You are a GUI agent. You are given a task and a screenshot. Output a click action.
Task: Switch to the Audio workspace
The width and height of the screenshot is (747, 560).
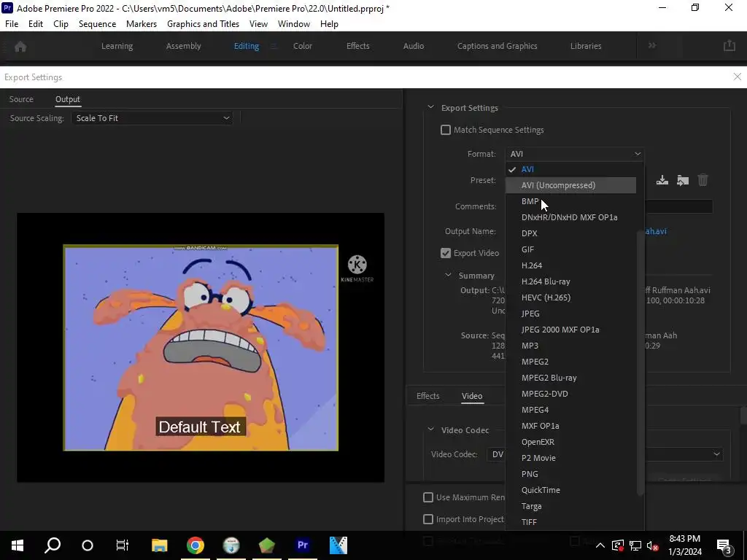pyautogui.click(x=414, y=46)
